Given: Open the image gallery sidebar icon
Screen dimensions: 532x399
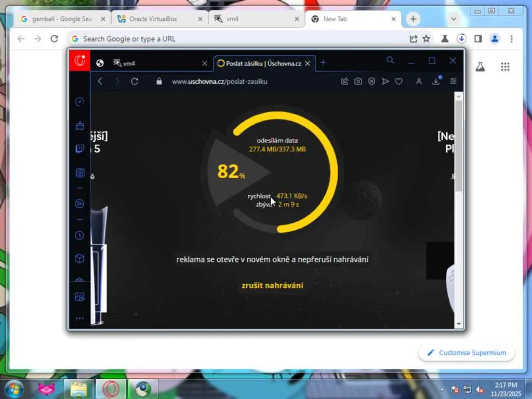Looking at the screenshot, I should pos(79,297).
